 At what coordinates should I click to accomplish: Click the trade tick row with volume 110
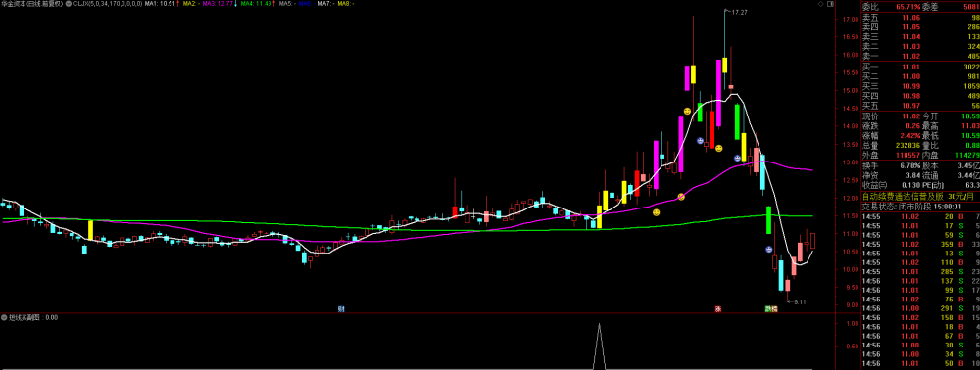[x=920, y=262]
